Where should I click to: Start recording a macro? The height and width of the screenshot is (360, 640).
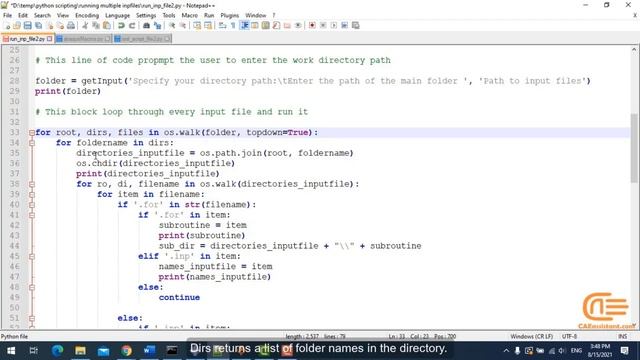click(312, 25)
